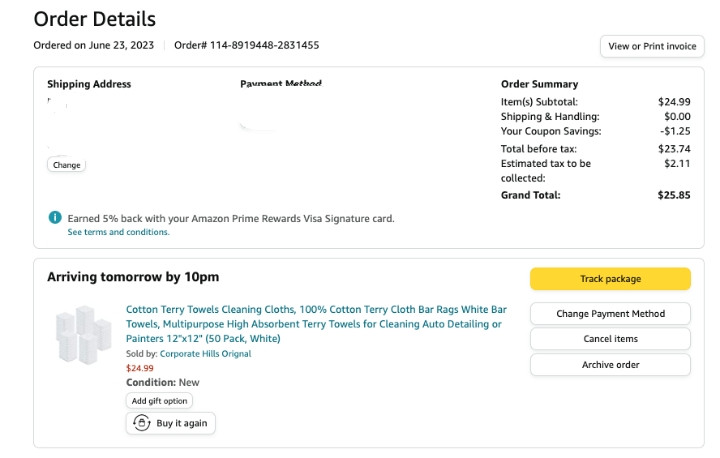
Task: Click the Order Summary heading
Action: tap(539, 84)
